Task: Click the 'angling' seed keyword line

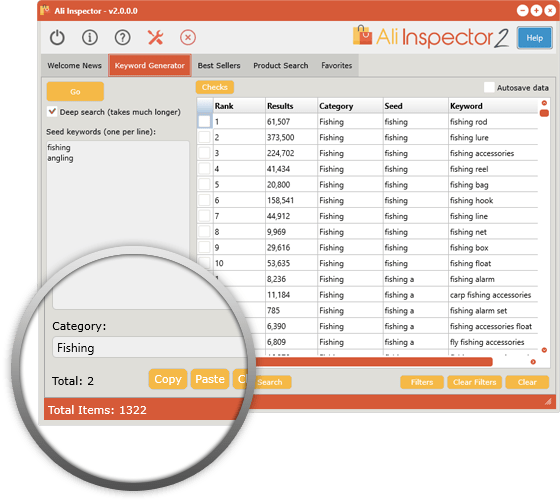Action: 60,158
